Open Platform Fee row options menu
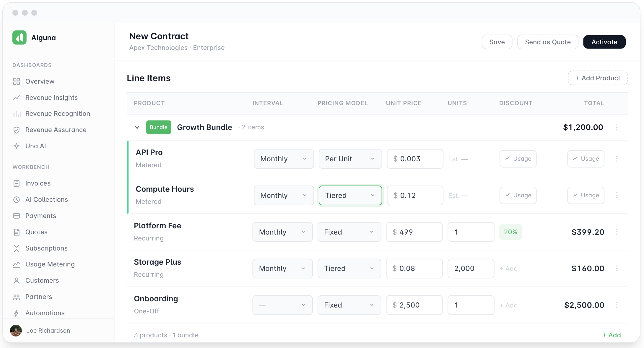Image resolution: width=644 pixels, height=348 pixels. click(617, 232)
